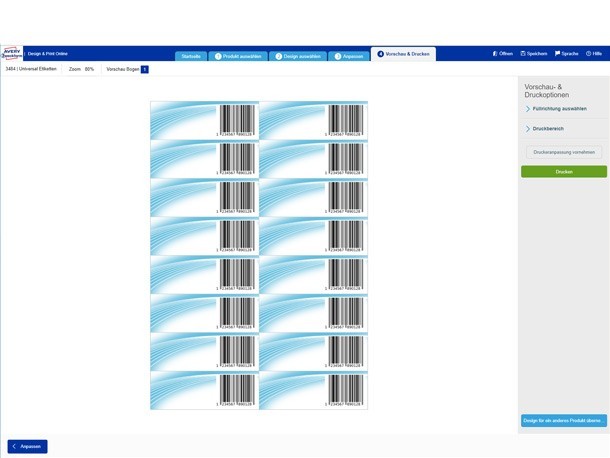Switch to the Startseite tab

click(191, 56)
